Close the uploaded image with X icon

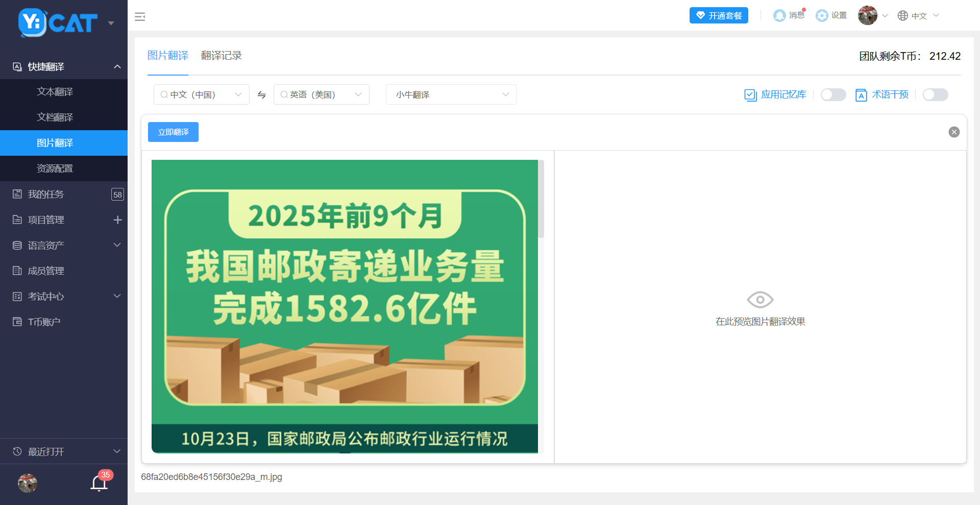953,132
